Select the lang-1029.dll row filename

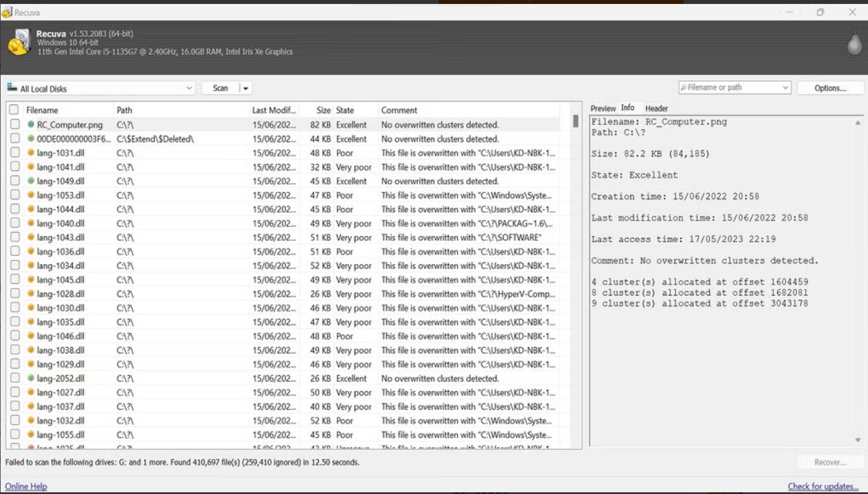(x=60, y=364)
